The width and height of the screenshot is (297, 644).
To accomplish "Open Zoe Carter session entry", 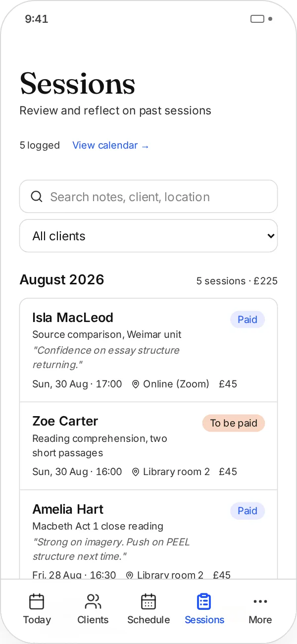I will [x=148, y=446].
